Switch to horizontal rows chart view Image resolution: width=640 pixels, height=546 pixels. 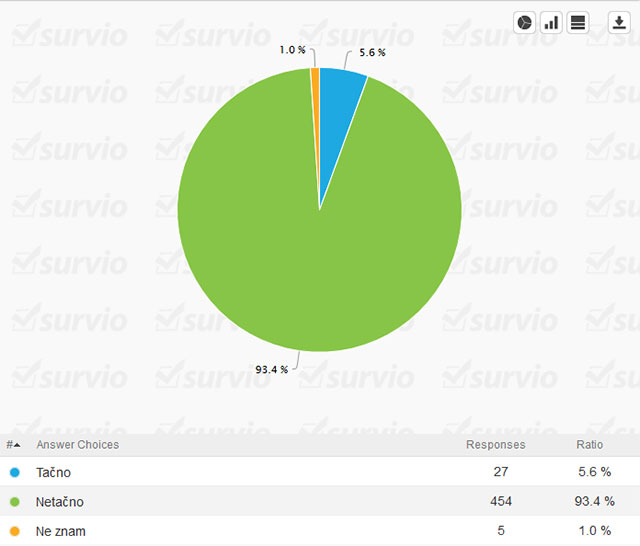pos(578,23)
